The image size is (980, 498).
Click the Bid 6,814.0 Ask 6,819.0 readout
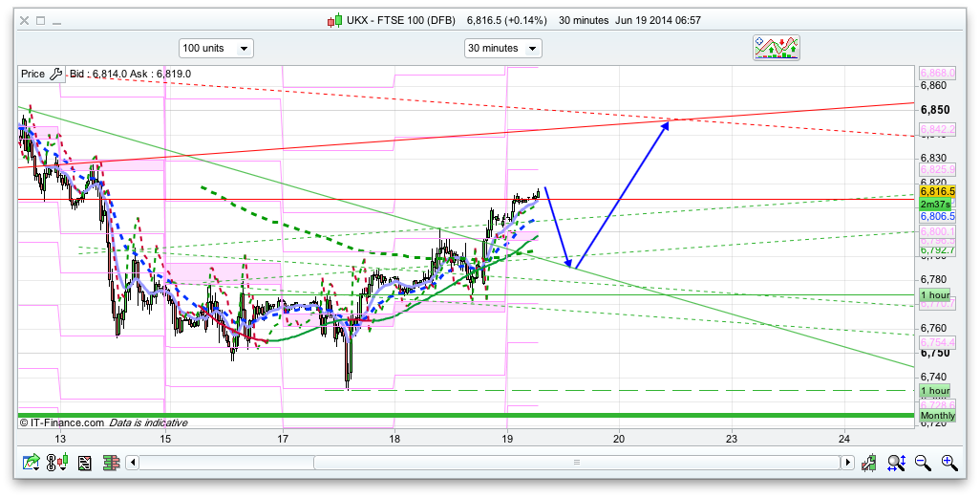[130, 74]
